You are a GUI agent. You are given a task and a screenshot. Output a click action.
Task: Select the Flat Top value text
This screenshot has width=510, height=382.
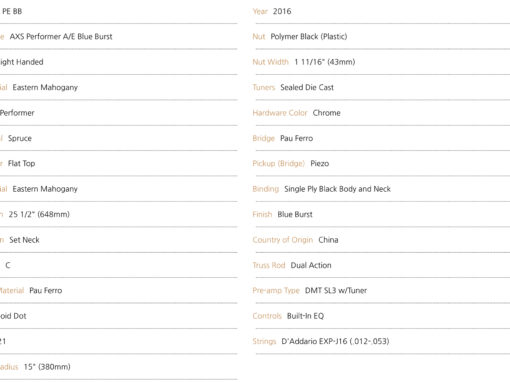tap(21, 164)
